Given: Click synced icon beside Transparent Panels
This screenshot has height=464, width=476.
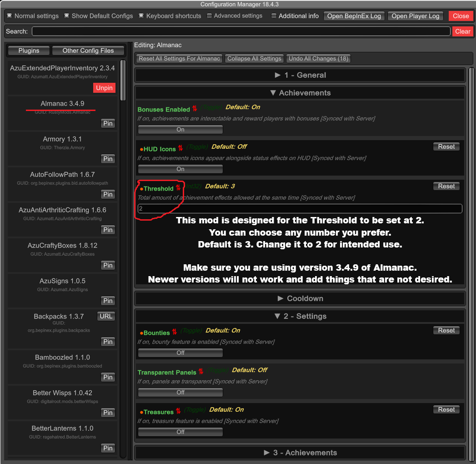Looking at the screenshot, I should 201,371.
